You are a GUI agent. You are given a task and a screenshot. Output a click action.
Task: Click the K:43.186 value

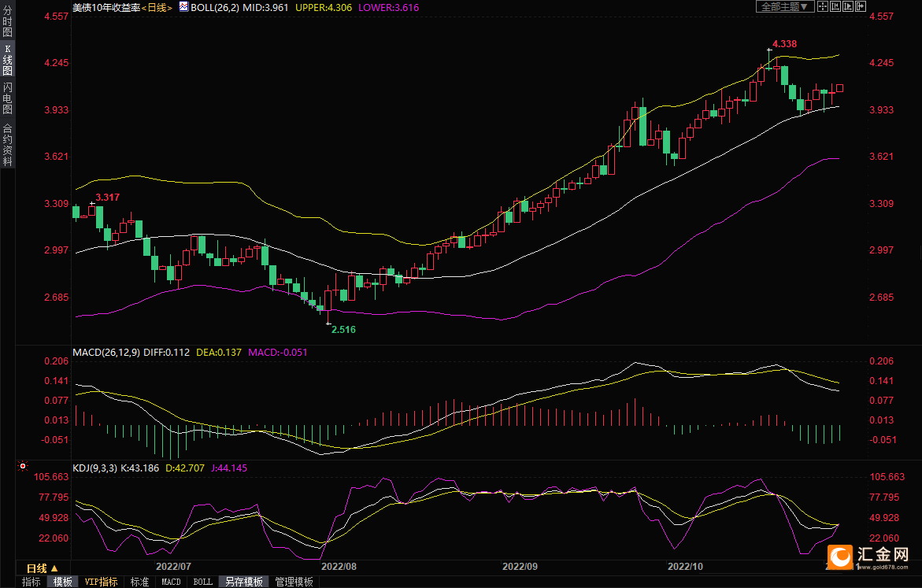140,468
